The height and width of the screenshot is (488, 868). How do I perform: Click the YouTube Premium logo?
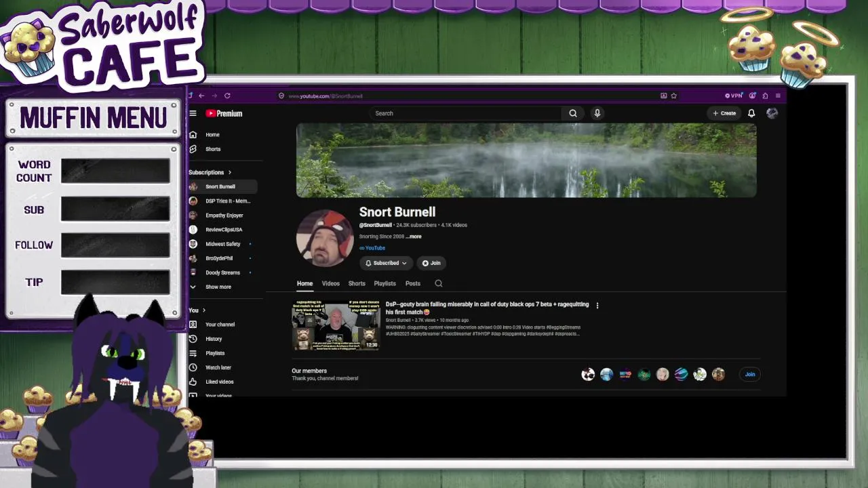[224, 113]
